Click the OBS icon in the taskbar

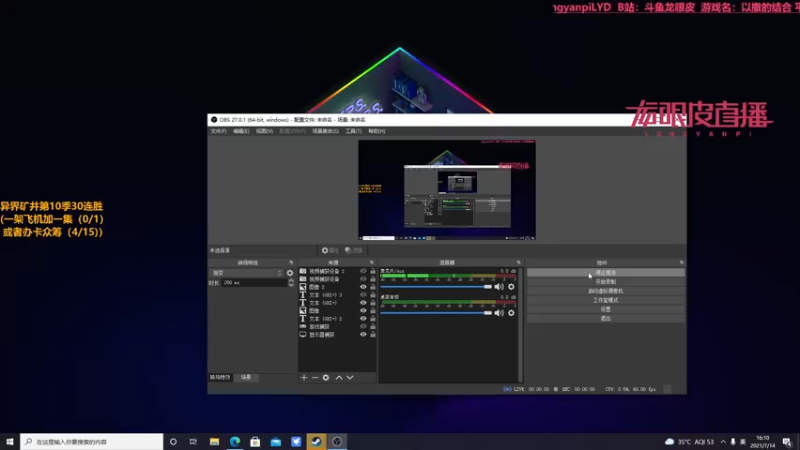(x=337, y=441)
